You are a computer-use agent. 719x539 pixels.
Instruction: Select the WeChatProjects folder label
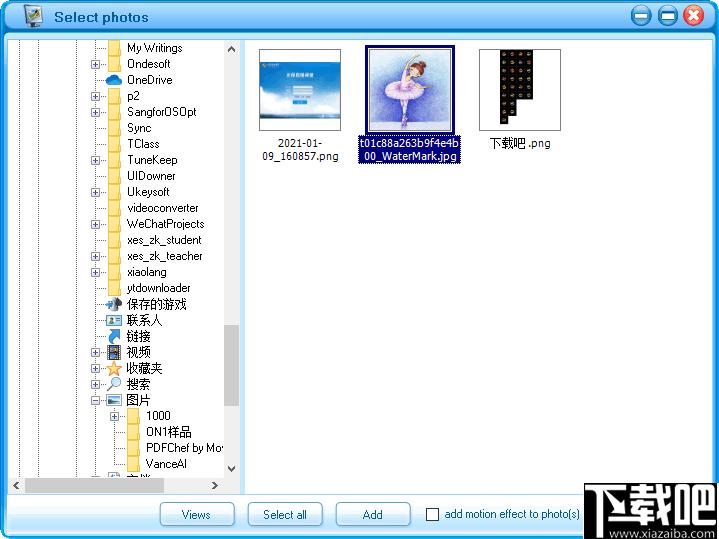coord(166,224)
